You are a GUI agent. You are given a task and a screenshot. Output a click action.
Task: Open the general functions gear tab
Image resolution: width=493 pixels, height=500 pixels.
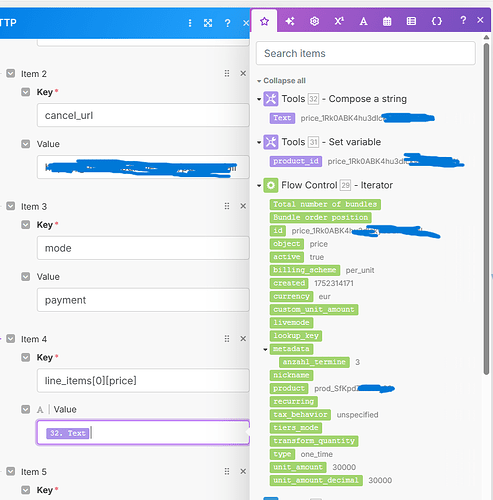[x=314, y=21]
